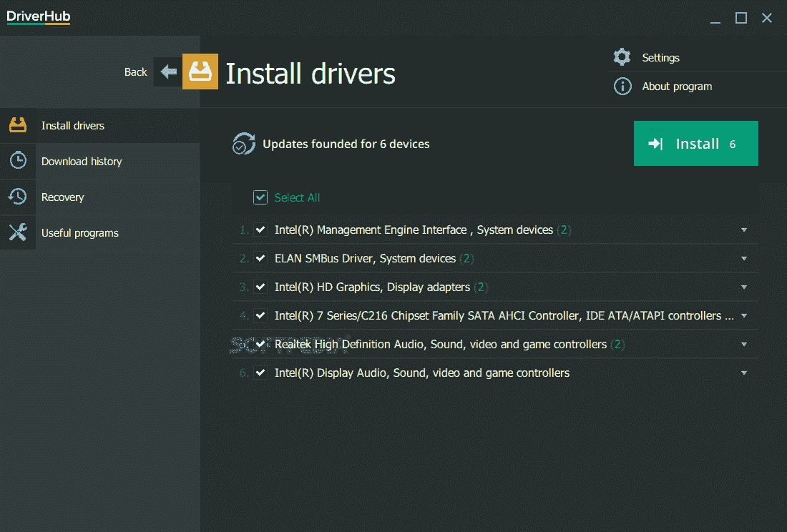Viewport: 787px width, 532px height.
Task: Close the DriverHub window
Action: 766,18
